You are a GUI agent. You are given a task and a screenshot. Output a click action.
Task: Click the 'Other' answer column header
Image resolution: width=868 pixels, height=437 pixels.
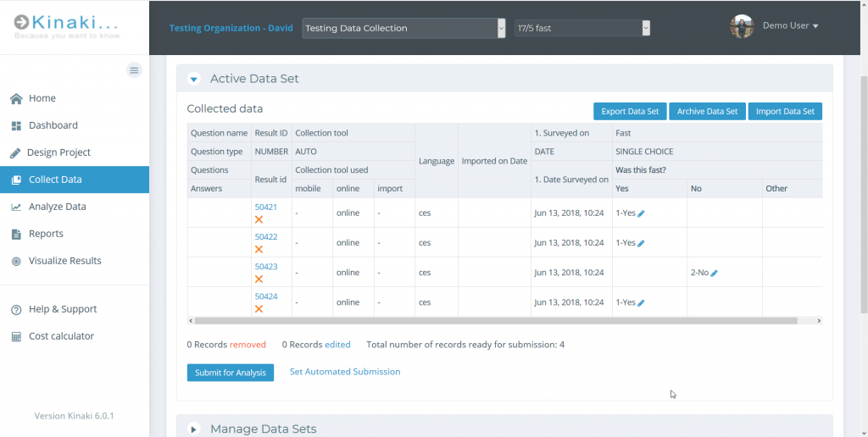coord(776,189)
